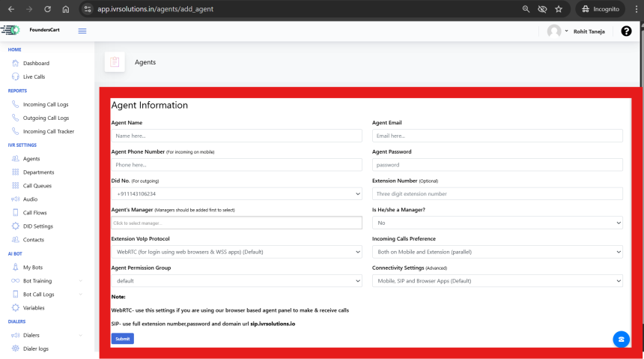Click the Live Calls headset icon
The width and height of the screenshot is (644, 359).
pyautogui.click(x=16, y=76)
